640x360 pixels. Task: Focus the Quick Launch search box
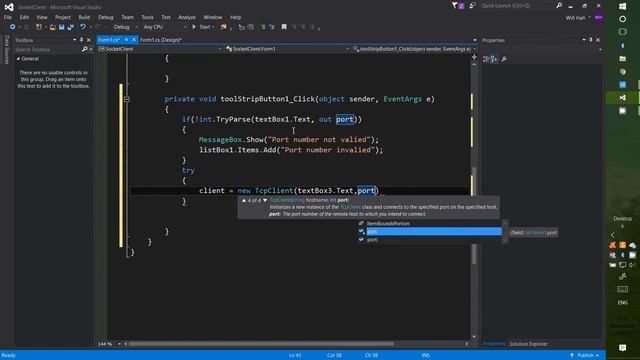coord(517,5)
